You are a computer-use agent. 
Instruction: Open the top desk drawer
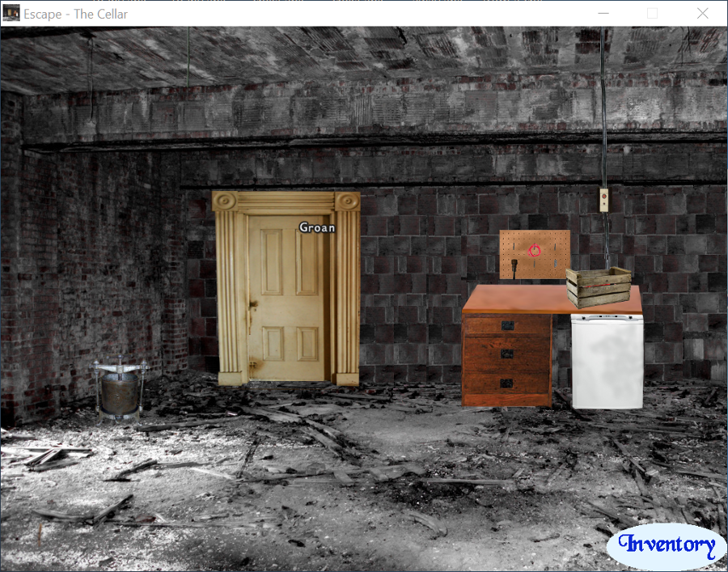[x=507, y=325]
